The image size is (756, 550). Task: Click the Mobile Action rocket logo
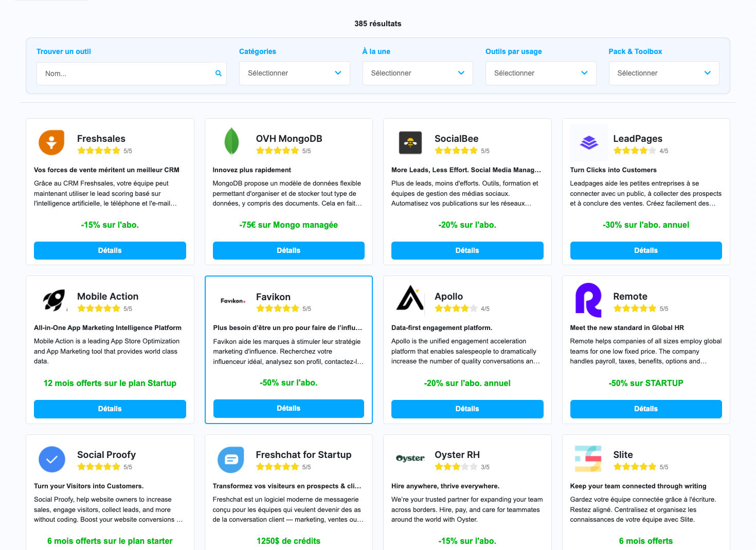tap(54, 300)
